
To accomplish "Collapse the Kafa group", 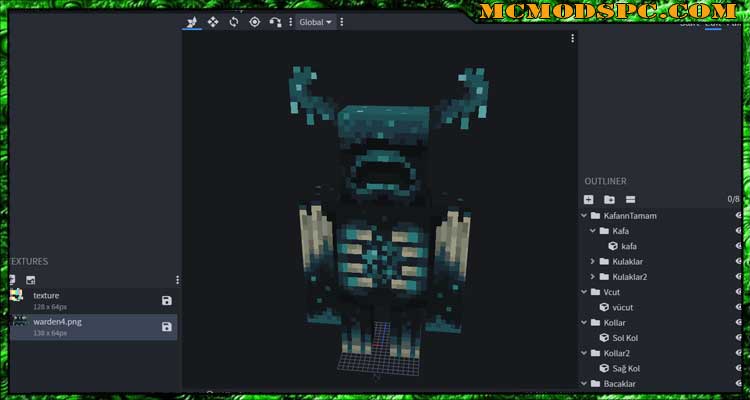I will pos(593,231).
